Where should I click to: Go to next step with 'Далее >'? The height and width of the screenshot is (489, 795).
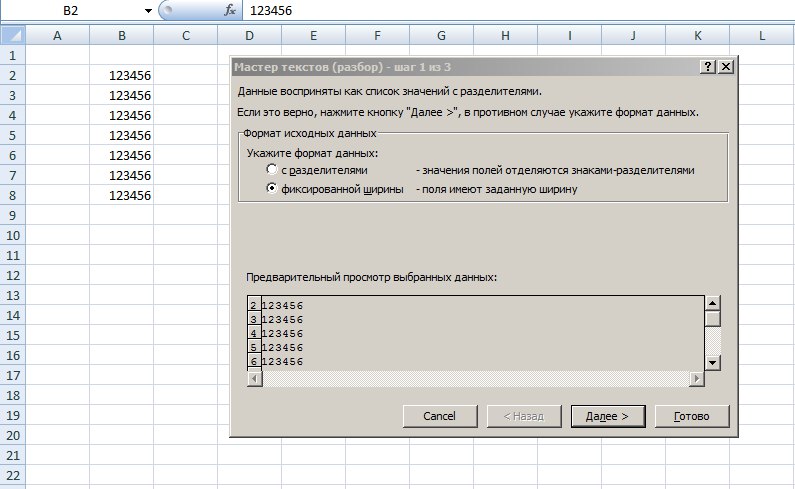tap(607, 416)
